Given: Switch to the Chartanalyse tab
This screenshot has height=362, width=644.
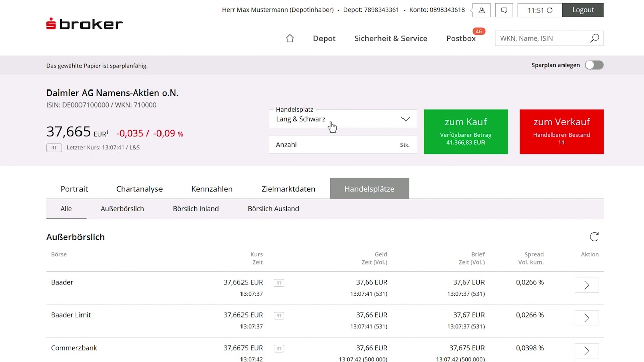Looking at the screenshot, I should tap(139, 189).
